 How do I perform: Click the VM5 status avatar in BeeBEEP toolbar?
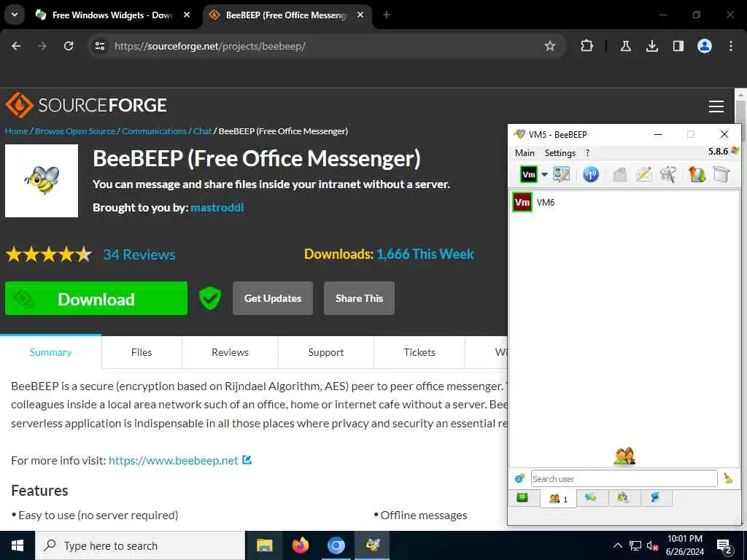pyautogui.click(x=529, y=174)
